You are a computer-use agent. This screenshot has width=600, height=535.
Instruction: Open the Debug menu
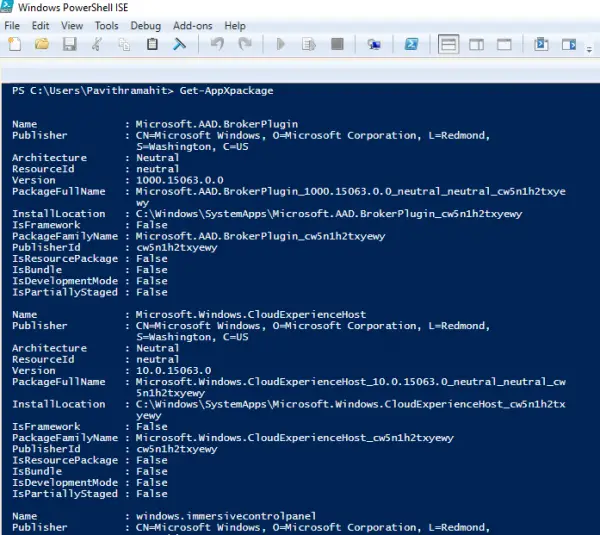coord(145,26)
